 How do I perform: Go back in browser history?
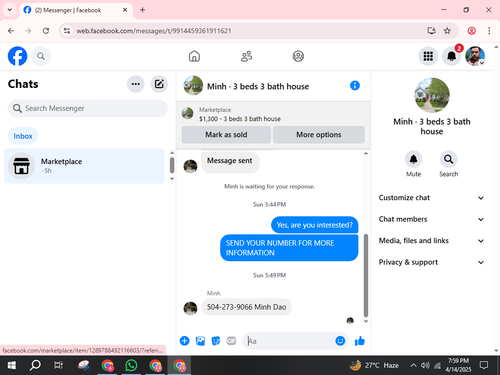coord(11,31)
